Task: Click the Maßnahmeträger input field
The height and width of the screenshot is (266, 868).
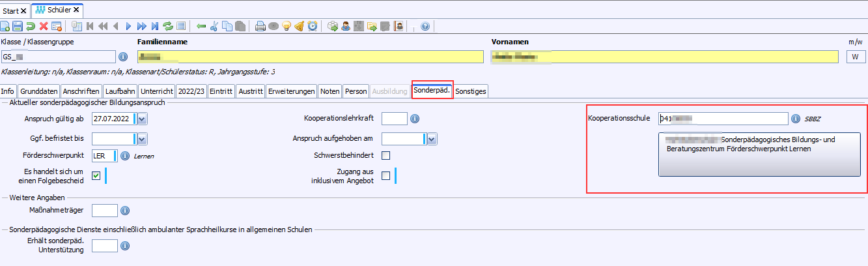Action: click(x=105, y=210)
